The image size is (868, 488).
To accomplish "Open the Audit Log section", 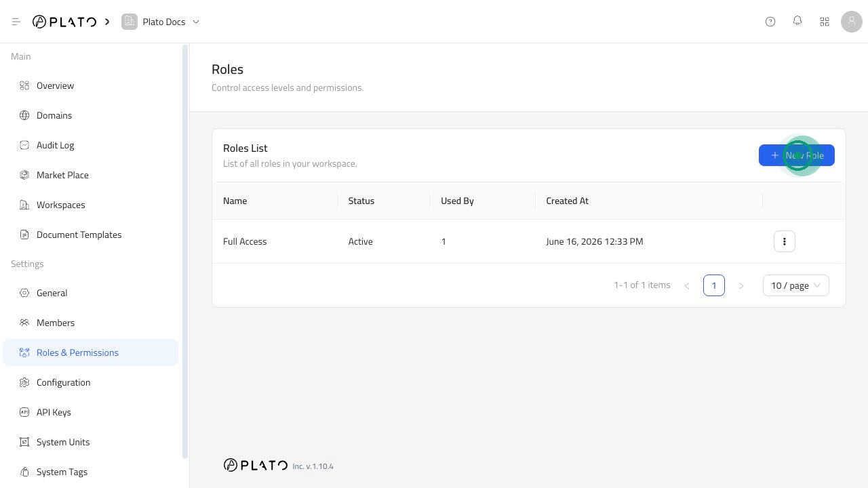I will pyautogui.click(x=91, y=145).
